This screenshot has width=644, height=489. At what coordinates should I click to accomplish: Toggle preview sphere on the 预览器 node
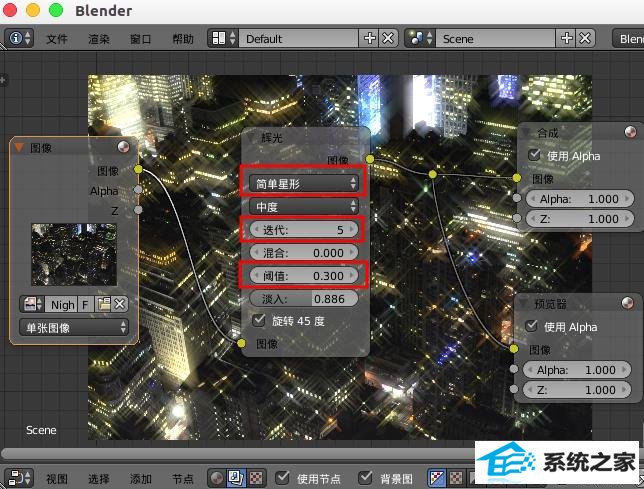click(627, 303)
